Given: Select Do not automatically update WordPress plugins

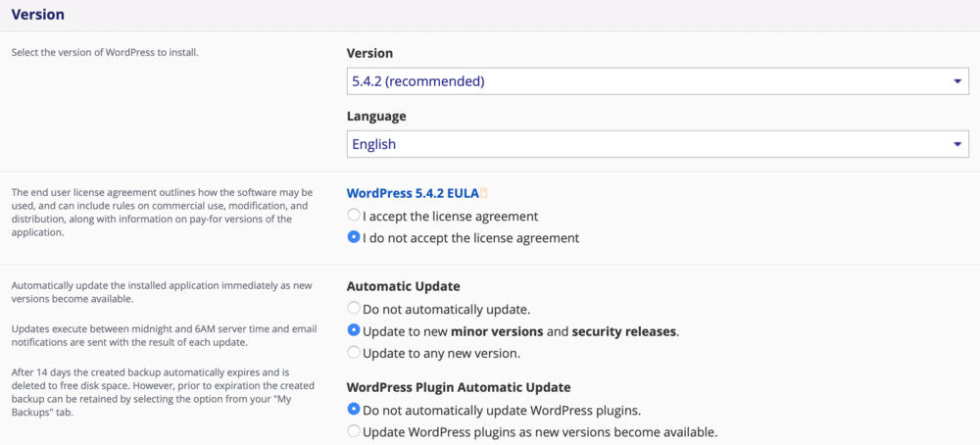Looking at the screenshot, I should click(354, 410).
